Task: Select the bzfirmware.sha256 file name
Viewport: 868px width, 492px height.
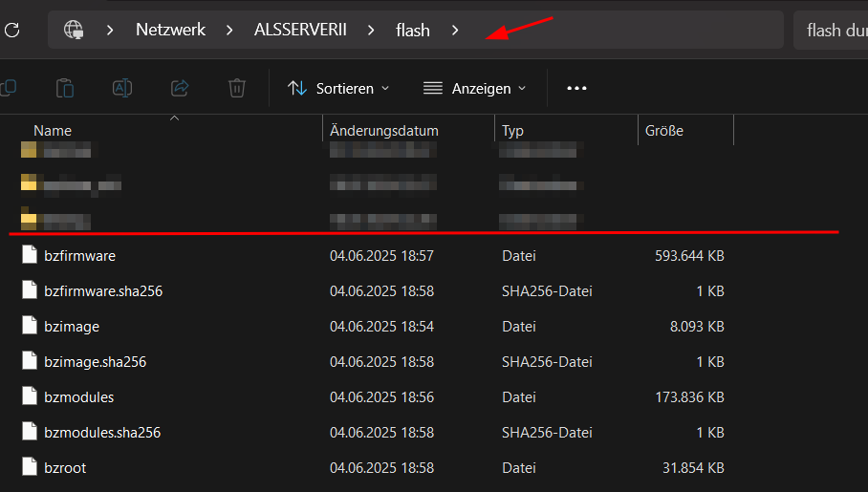Action: coord(103,291)
